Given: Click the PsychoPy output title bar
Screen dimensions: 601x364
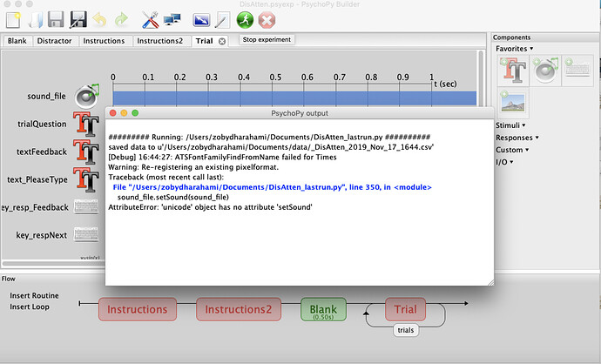Looking at the screenshot, I should [x=300, y=113].
